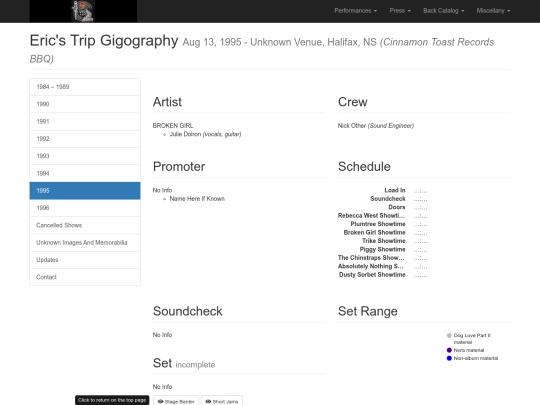Click the return to top page button
540x405 pixels.
tap(112, 400)
